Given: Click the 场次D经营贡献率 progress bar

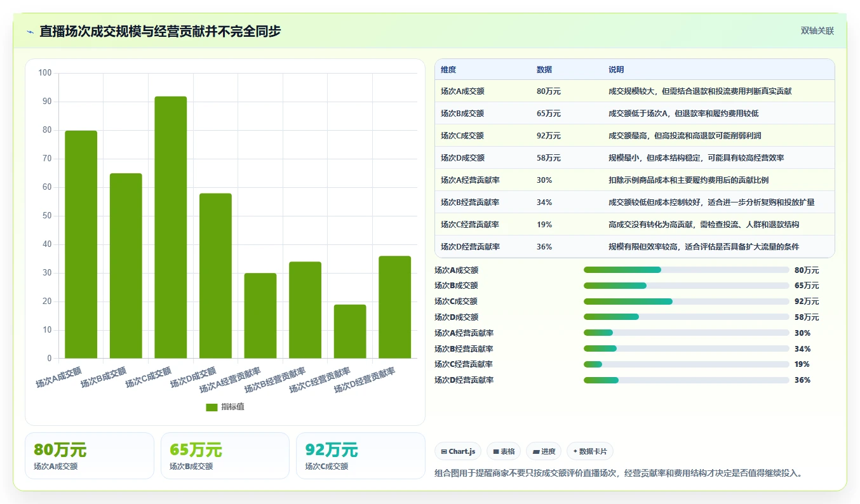Looking at the screenshot, I should point(686,380).
